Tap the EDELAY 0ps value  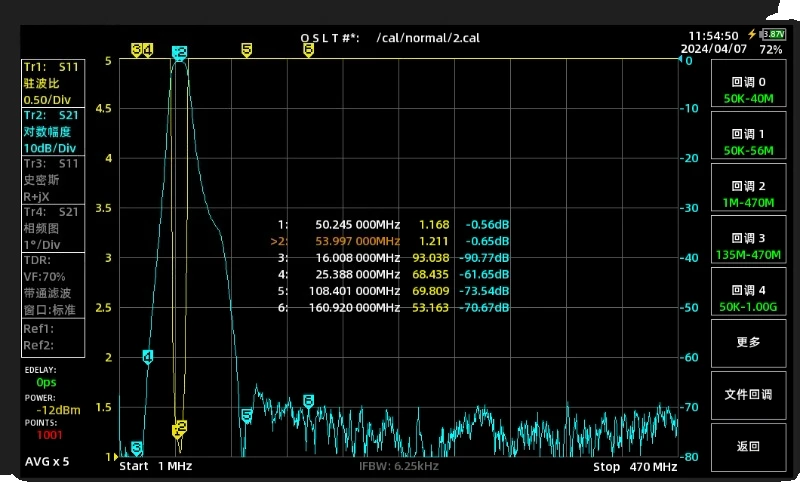tap(46, 382)
